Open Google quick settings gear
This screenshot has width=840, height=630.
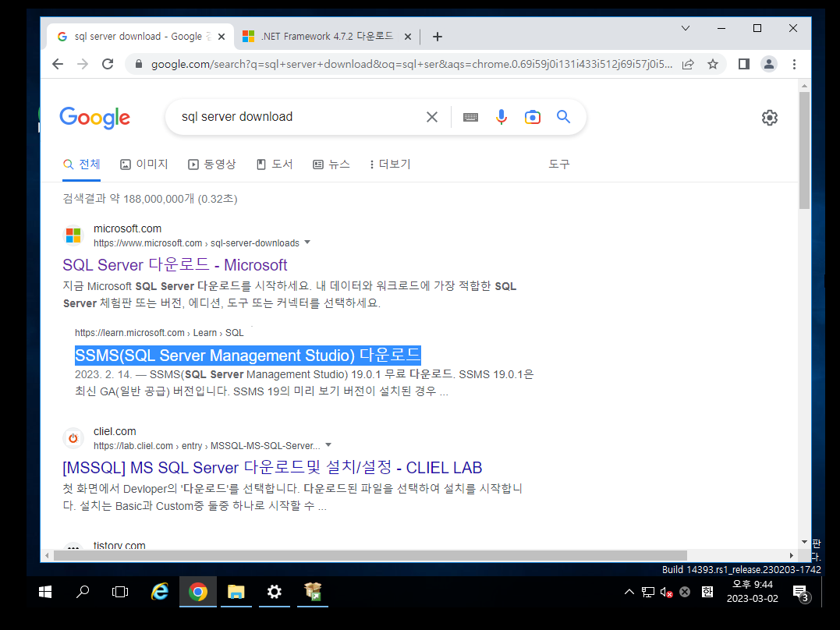pyautogui.click(x=770, y=117)
